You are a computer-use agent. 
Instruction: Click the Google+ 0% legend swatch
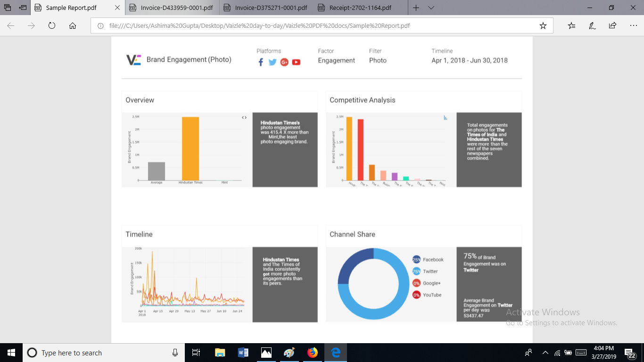click(416, 283)
